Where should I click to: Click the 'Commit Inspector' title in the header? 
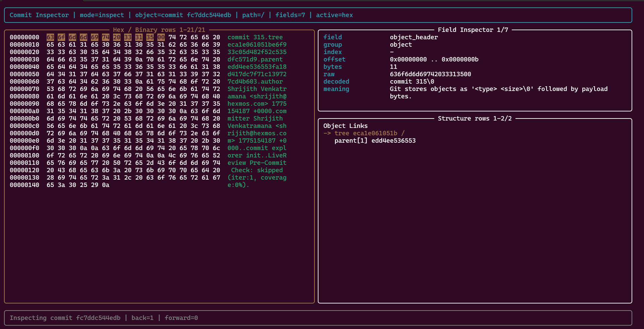(x=39, y=15)
